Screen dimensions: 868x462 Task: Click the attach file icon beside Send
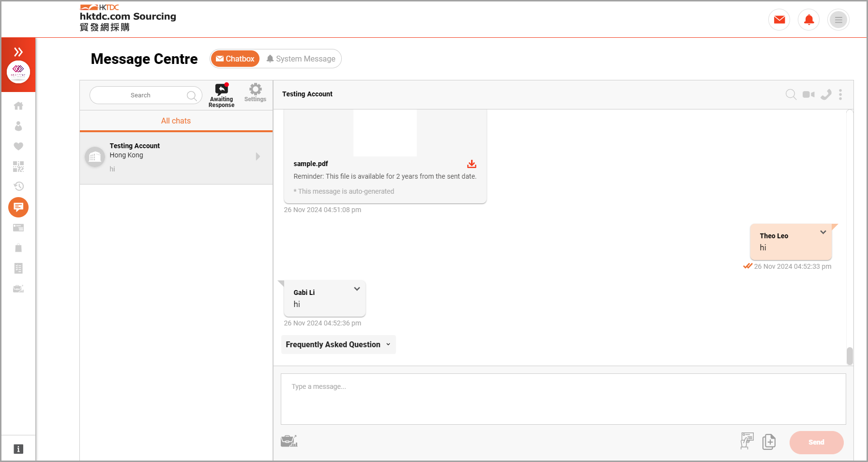[x=769, y=442]
